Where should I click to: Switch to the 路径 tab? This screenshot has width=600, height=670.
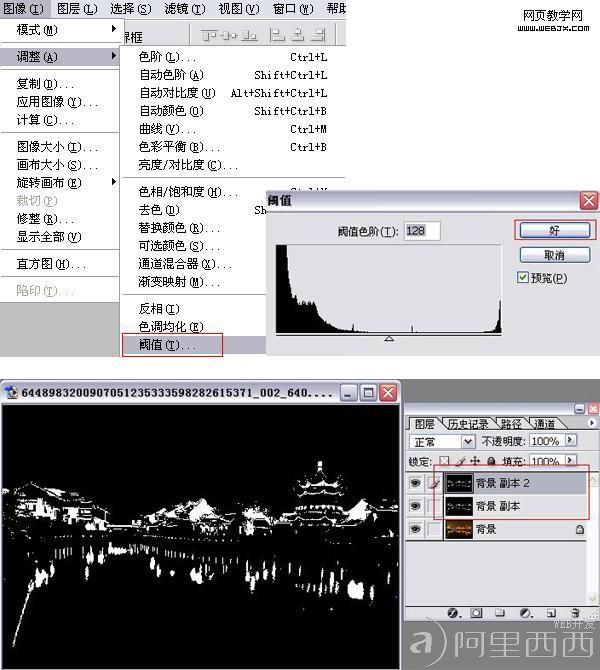tap(511, 424)
